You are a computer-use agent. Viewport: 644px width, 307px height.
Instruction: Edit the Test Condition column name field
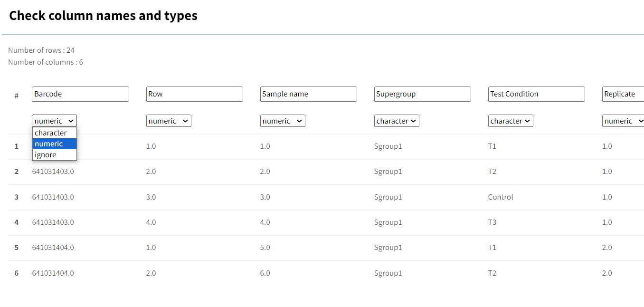[x=536, y=94]
